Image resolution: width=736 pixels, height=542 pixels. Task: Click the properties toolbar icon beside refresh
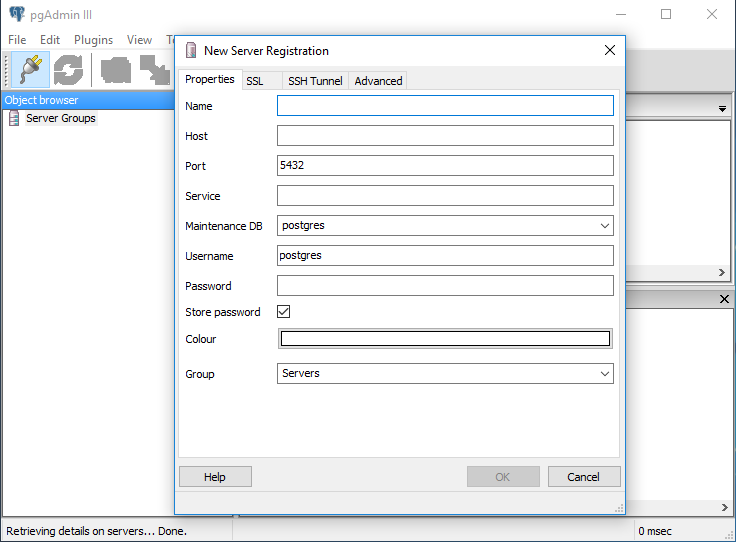click(x=116, y=70)
